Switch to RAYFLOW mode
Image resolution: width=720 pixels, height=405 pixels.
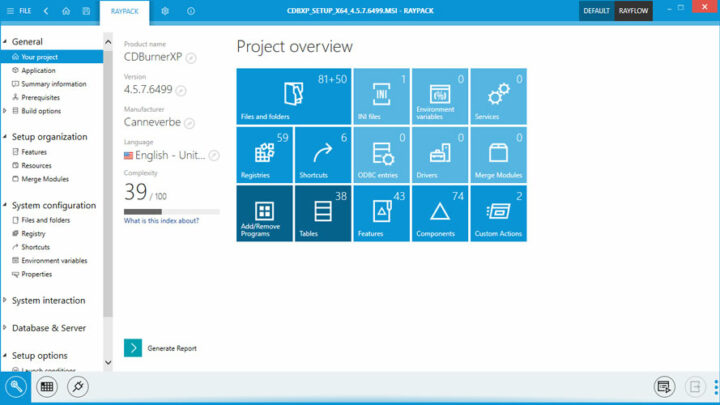pyautogui.click(x=633, y=10)
